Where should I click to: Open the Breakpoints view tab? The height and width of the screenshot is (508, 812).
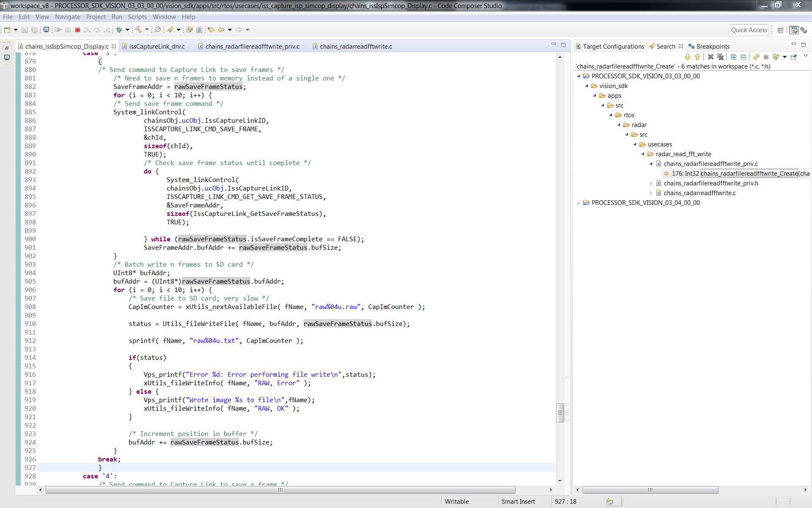pyautogui.click(x=713, y=47)
